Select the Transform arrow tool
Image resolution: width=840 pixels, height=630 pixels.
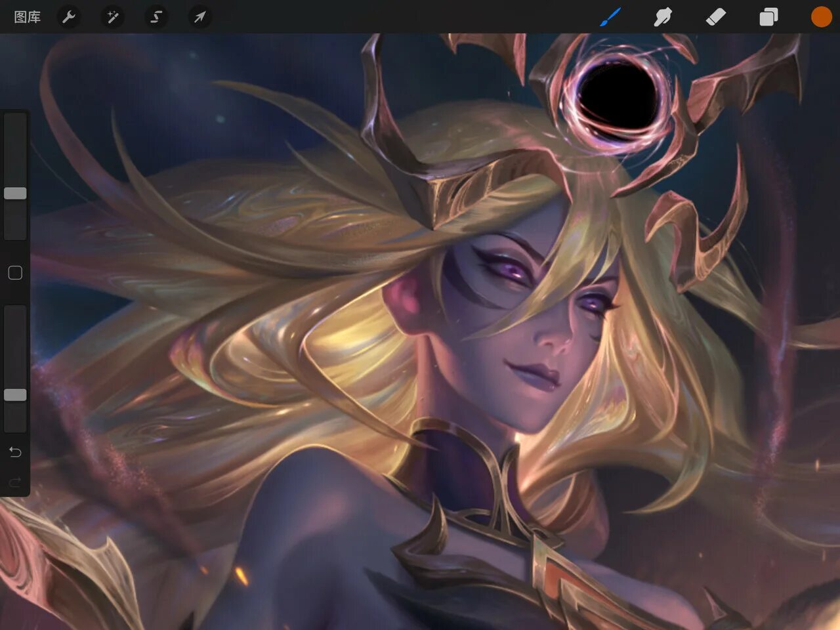pyautogui.click(x=199, y=17)
